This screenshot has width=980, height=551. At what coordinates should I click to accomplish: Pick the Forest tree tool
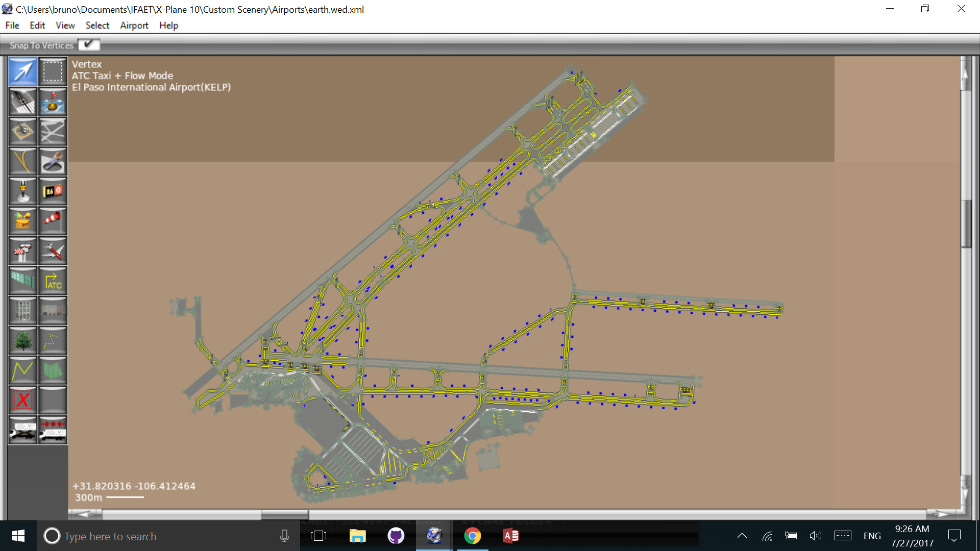[x=23, y=341]
